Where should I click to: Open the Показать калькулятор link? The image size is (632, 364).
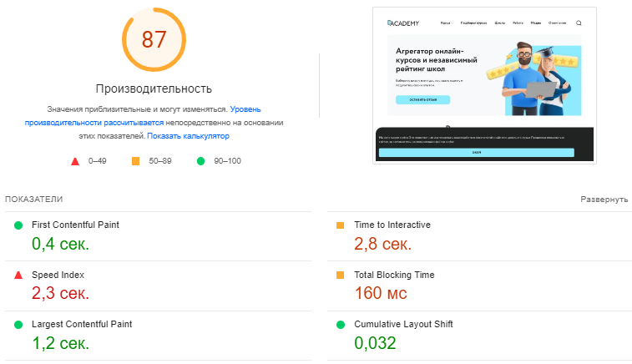pos(189,135)
